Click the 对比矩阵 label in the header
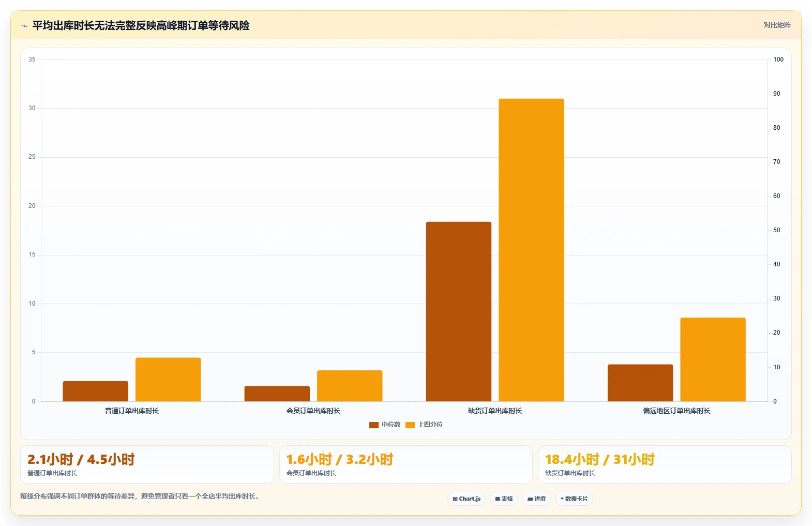The height and width of the screenshot is (526, 812). (777, 25)
